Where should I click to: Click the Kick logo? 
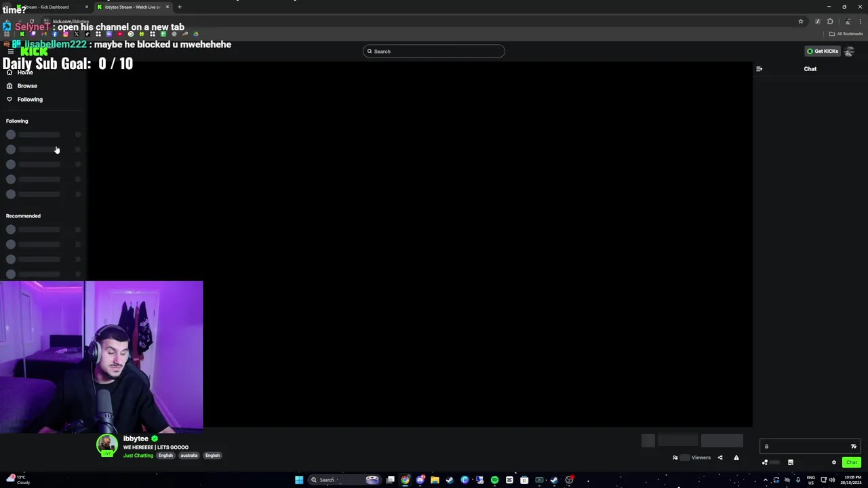(x=34, y=52)
